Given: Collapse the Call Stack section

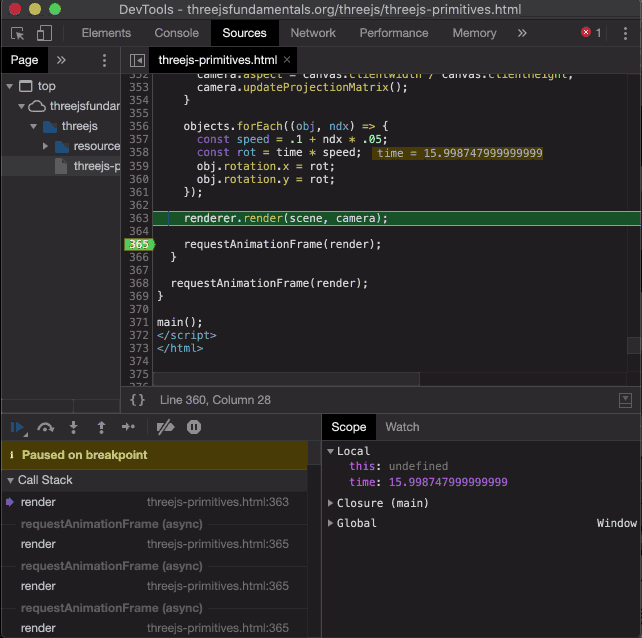Looking at the screenshot, I should click(45, 480).
